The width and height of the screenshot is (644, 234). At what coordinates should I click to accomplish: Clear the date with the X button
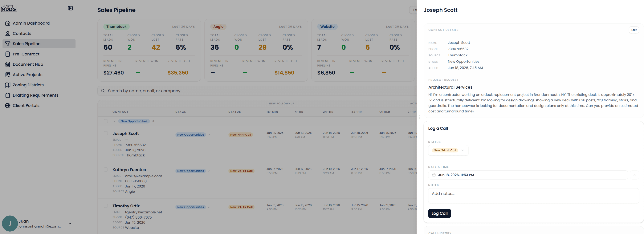click(634, 175)
